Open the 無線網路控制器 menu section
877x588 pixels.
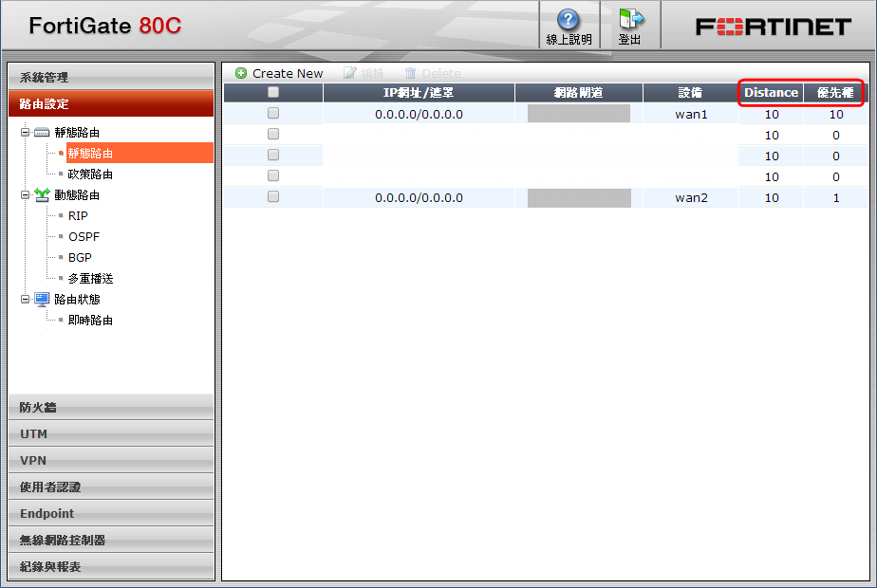[111, 540]
